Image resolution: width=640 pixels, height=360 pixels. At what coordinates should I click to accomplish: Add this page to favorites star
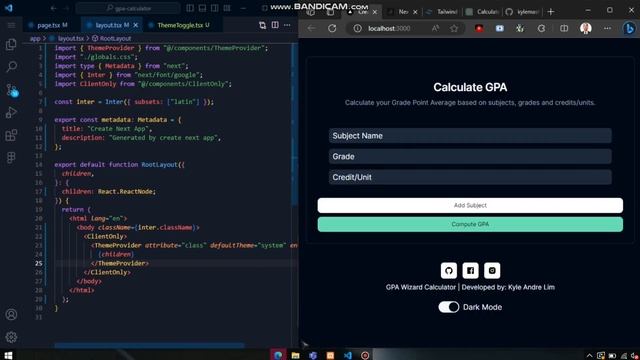click(454, 28)
